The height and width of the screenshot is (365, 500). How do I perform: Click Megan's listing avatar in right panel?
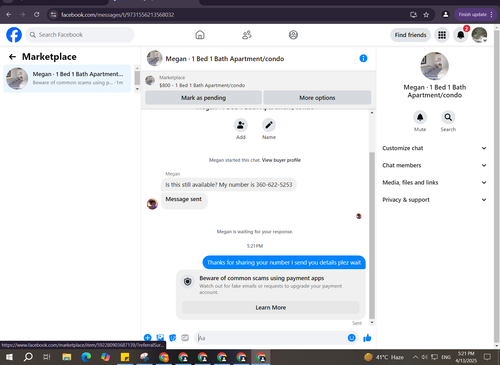tap(434, 66)
